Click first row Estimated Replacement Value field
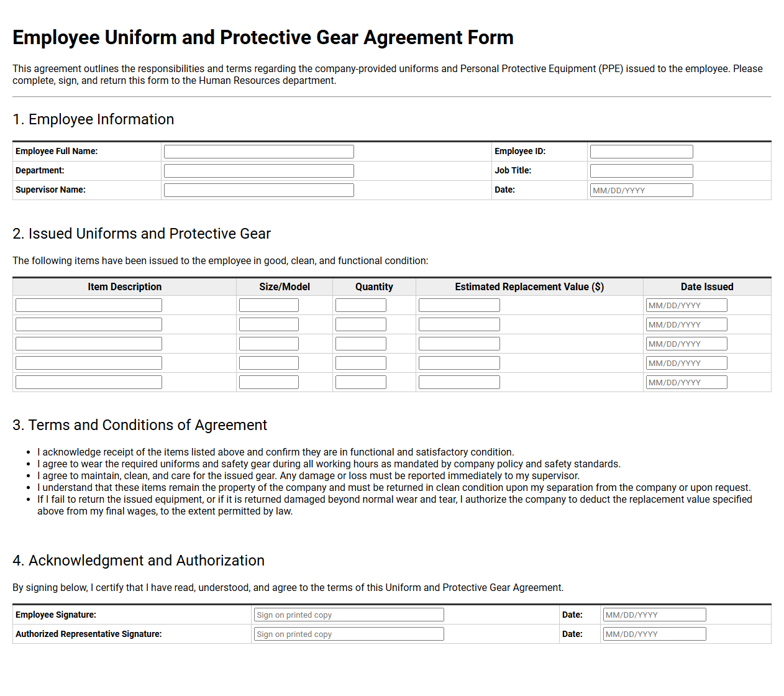The height and width of the screenshot is (696, 784). coord(459,305)
